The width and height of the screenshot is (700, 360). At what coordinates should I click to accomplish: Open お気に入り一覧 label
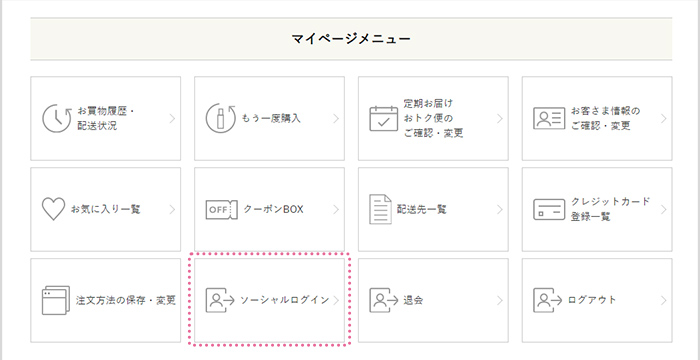pyautogui.click(x=105, y=209)
